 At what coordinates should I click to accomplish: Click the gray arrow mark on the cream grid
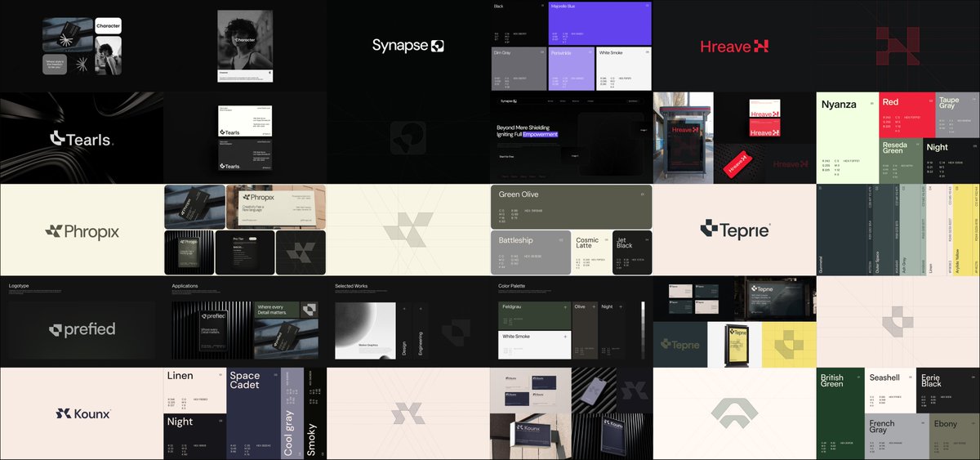point(733,413)
